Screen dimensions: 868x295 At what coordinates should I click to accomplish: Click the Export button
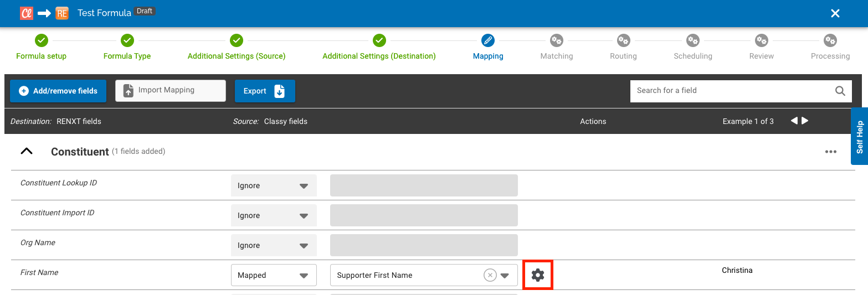click(264, 91)
